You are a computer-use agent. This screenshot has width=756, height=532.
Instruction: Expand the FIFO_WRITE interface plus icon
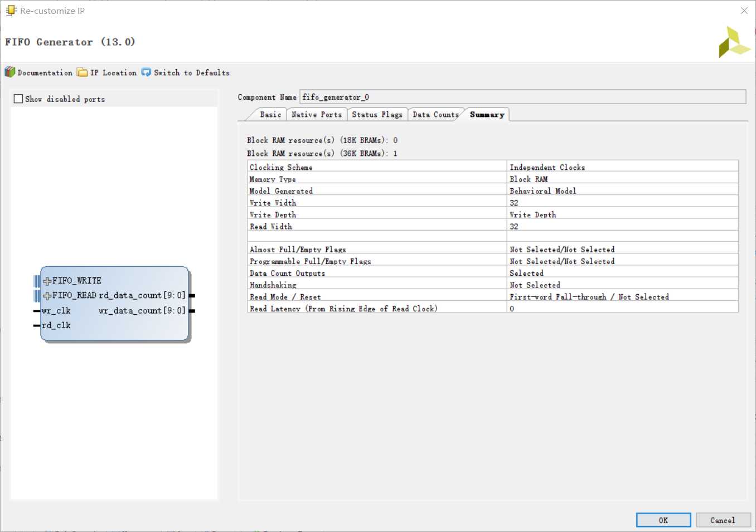click(x=47, y=281)
